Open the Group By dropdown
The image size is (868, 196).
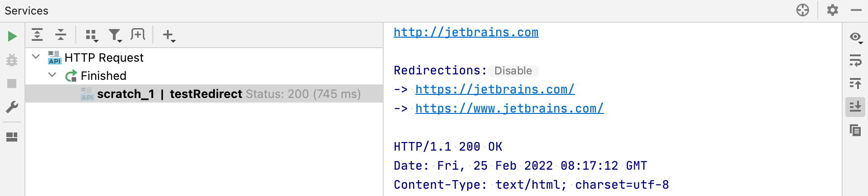92,35
